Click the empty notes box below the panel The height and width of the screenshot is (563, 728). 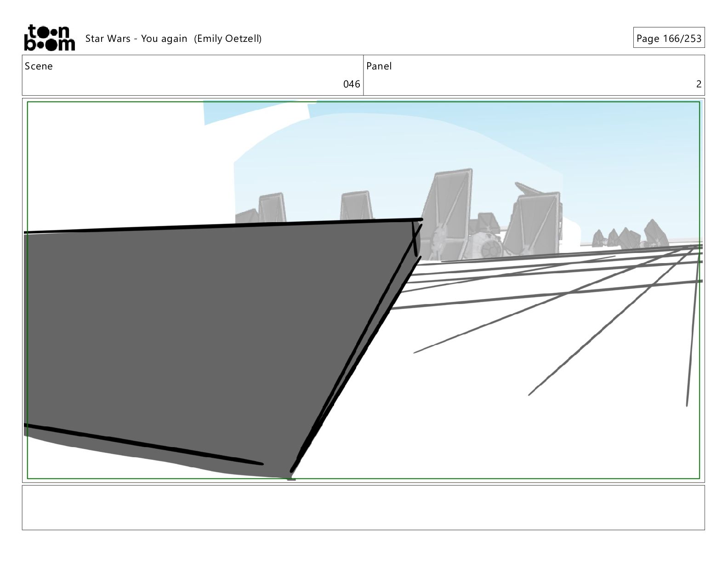363,507
